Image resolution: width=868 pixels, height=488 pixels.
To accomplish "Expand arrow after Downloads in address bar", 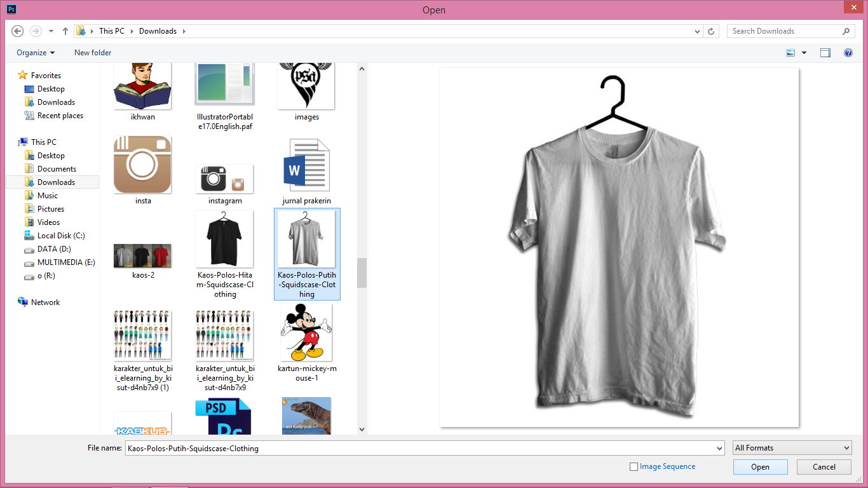I will [184, 30].
